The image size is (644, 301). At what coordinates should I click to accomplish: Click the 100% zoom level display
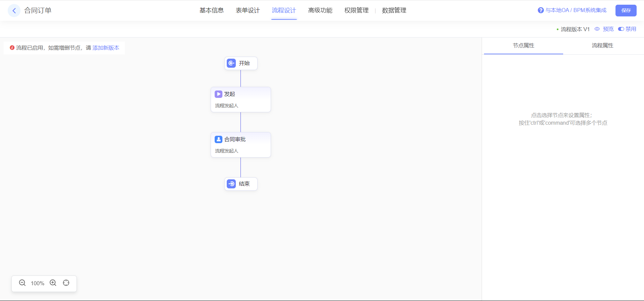tap(38, 283)
